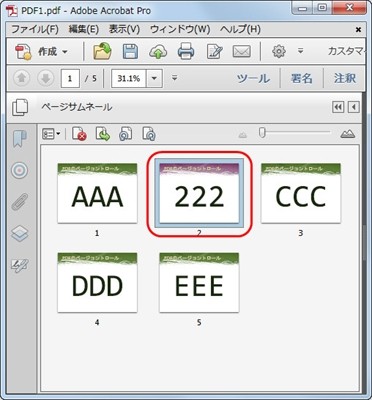Click the thumbnail size slider handle
This screenshot has height=400, width=372.
pyautogui.click(x=262, y=133)
